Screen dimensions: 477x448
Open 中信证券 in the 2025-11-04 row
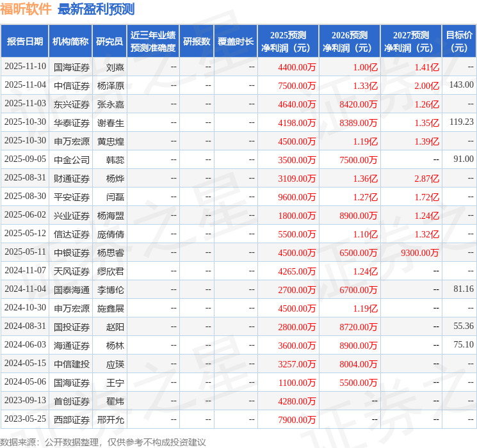pos(71,85)
